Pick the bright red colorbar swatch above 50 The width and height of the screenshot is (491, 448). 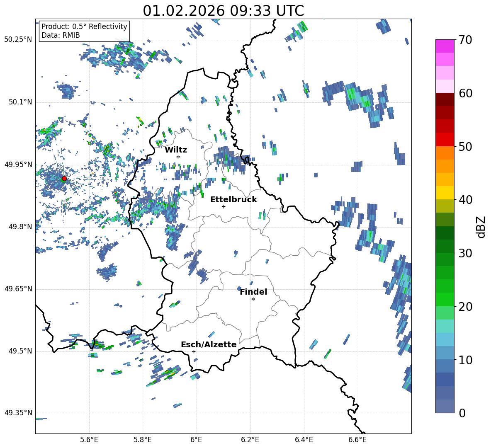pos(445,140)
